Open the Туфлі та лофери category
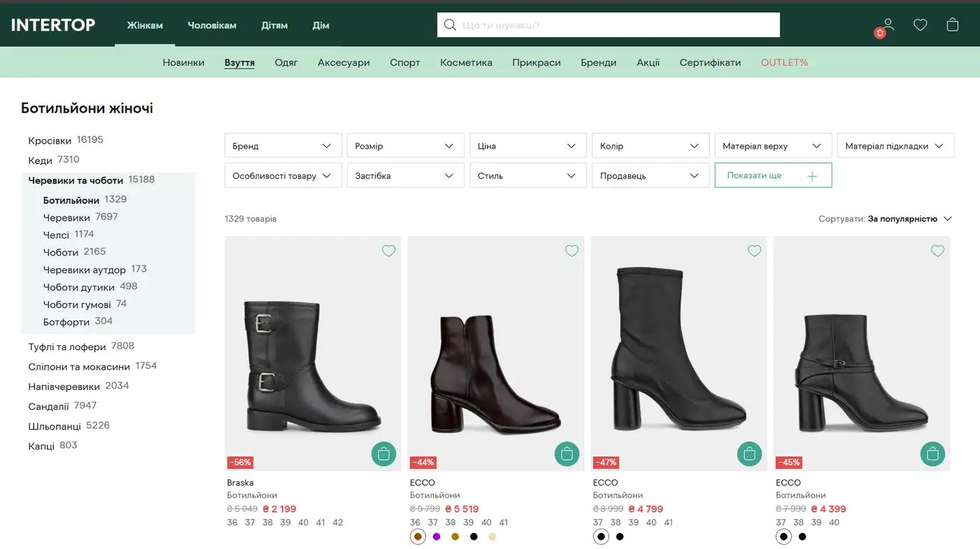This screenshot has width=980, height=549. (67, 347)
